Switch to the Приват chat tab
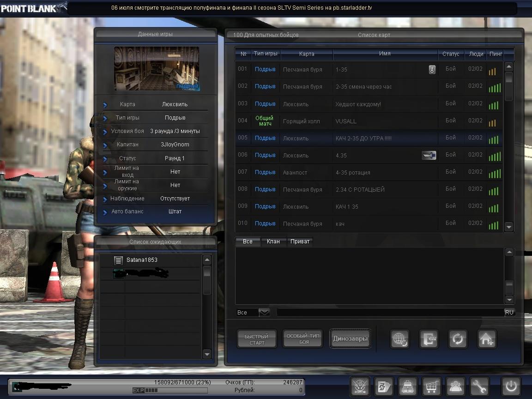Screen dimensions: 532x399 pos(300,242)
